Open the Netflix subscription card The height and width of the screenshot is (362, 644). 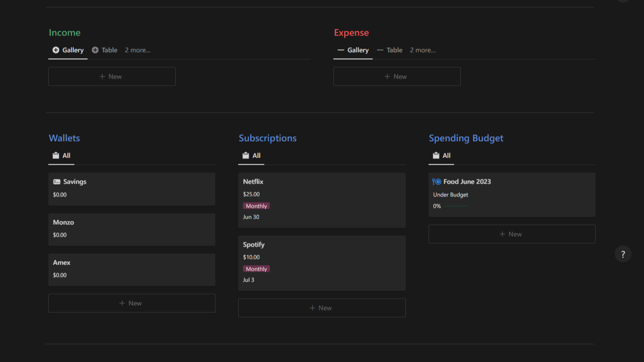pyautogui.click(x=322, y=200)
